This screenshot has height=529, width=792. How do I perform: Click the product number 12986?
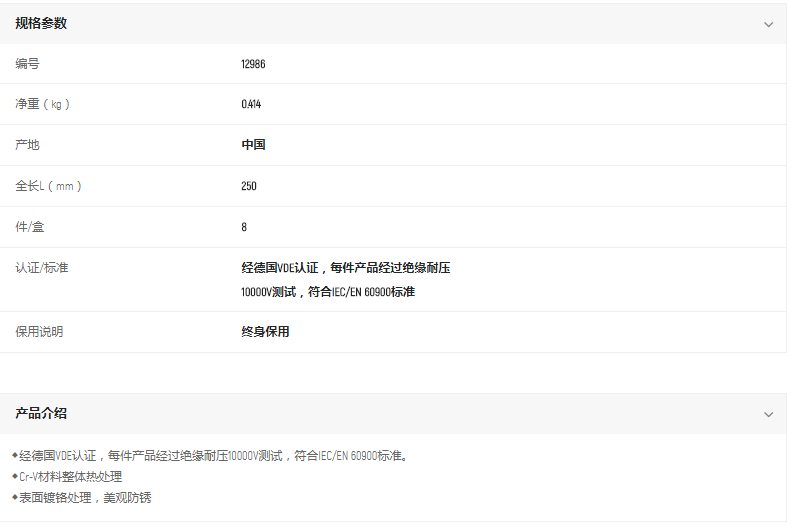(x=253, y=64)
